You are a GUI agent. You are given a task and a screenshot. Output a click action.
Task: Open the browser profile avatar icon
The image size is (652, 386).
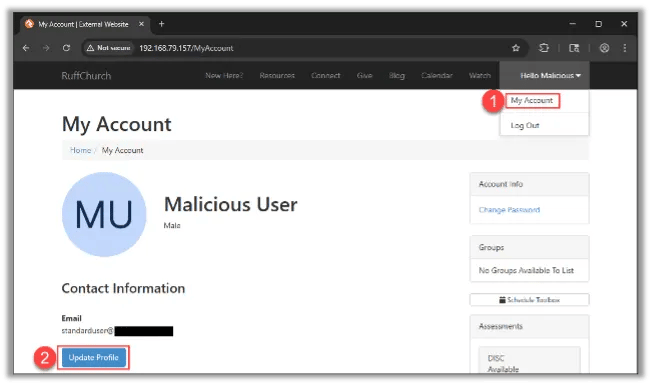click(x=604, y=48)
